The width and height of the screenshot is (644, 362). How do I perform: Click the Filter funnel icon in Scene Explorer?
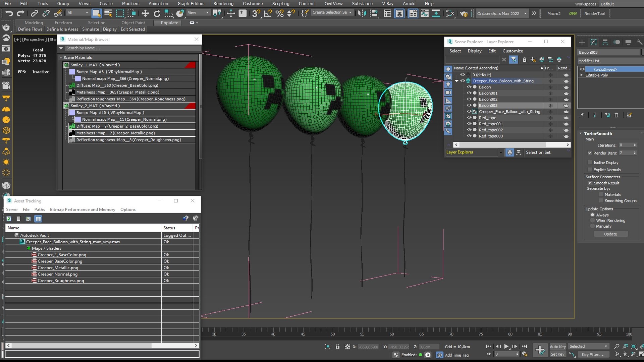514,60
